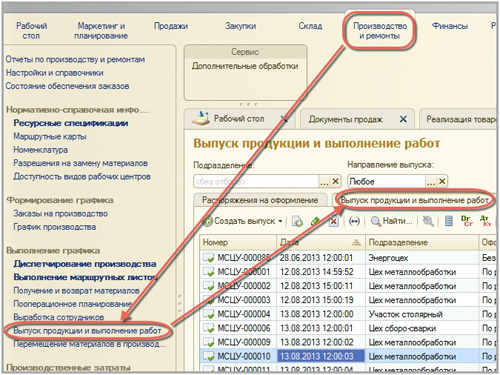Open the Выпуск продукции и выполнение работ inner tab
Viewport: 500px width, 375px height.
414,200
